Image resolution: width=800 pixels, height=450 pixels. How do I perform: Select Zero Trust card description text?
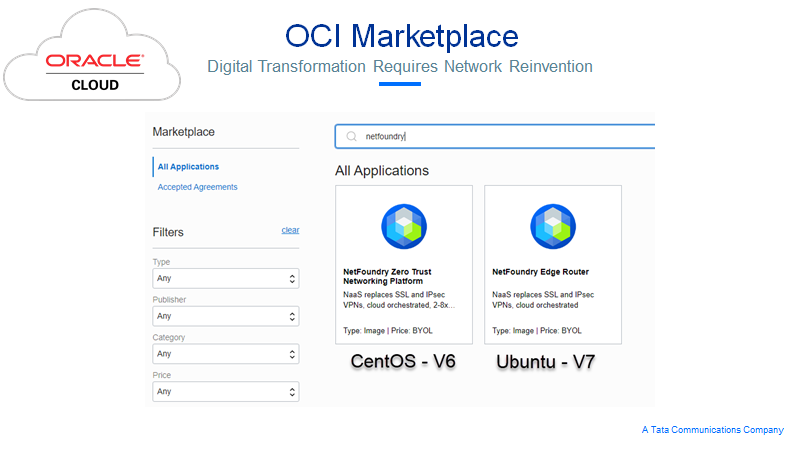click(398, 300)
